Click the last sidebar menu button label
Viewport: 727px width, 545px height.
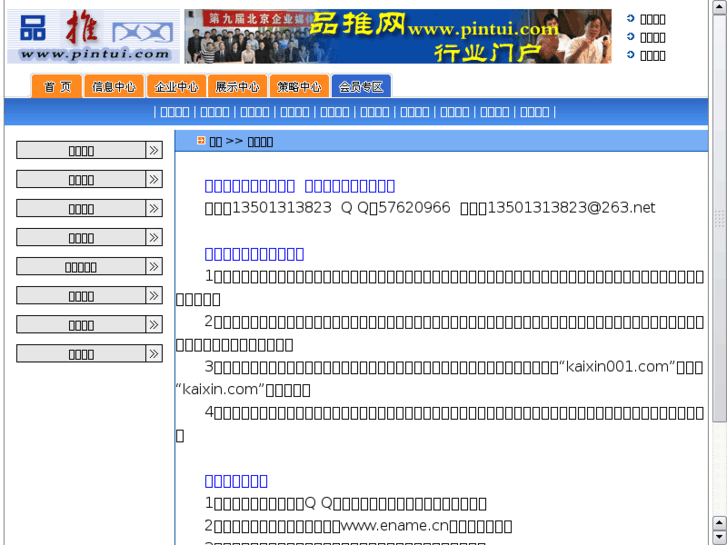pyautogui.click(x=81, y=354)
